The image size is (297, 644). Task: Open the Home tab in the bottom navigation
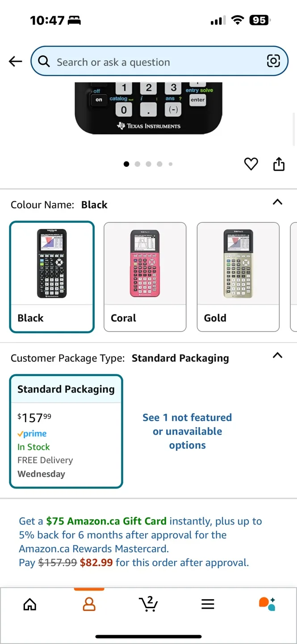click(29, 604)
